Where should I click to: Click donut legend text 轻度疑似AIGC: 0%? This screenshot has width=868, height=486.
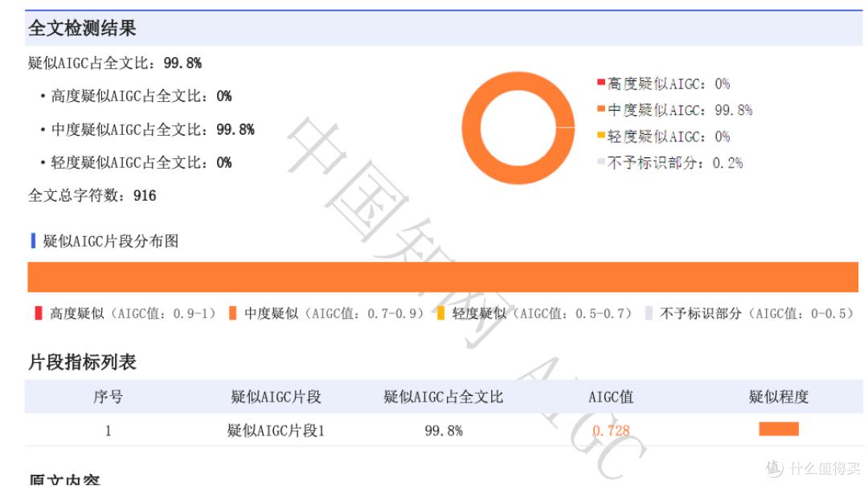pyautogui.click(x=669, y=137)
